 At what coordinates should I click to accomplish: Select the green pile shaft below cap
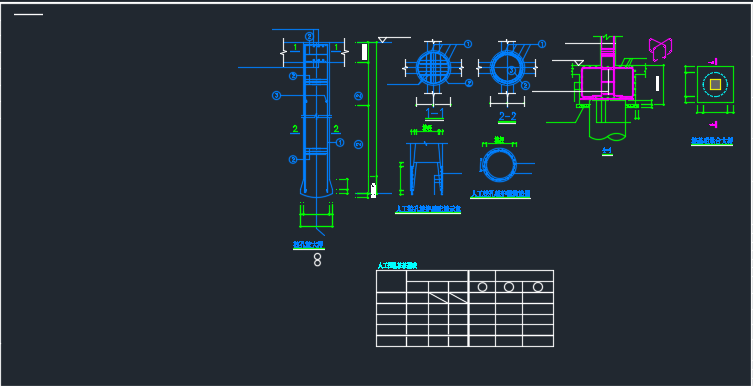pos(608,120)
